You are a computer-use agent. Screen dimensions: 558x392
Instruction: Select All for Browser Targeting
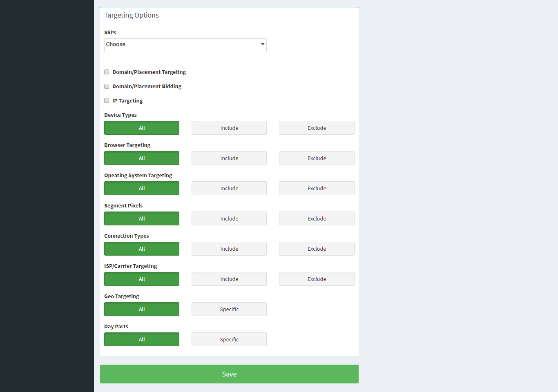[x=142, y=158]
